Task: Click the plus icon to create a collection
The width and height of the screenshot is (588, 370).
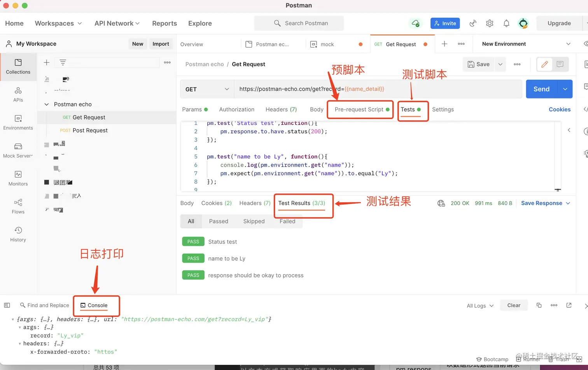Action: pos(47,63)
